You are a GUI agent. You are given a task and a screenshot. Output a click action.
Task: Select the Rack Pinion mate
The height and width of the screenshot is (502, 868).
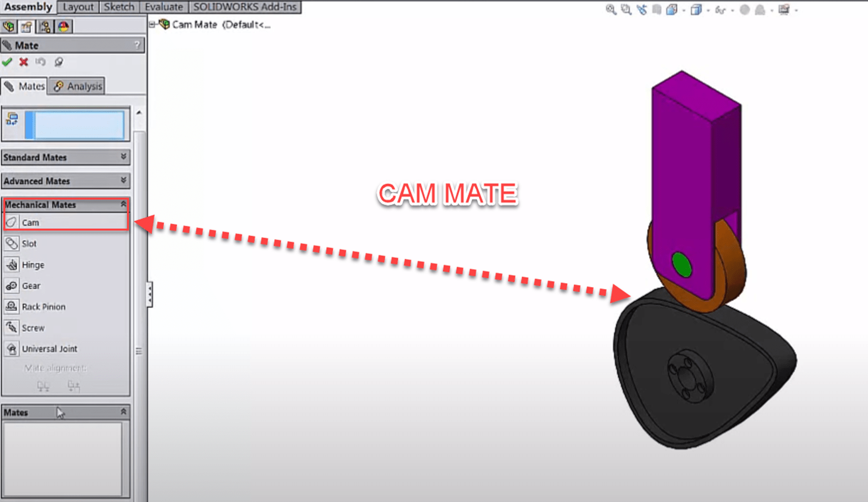pyautogui.click(x=44, y=306)
